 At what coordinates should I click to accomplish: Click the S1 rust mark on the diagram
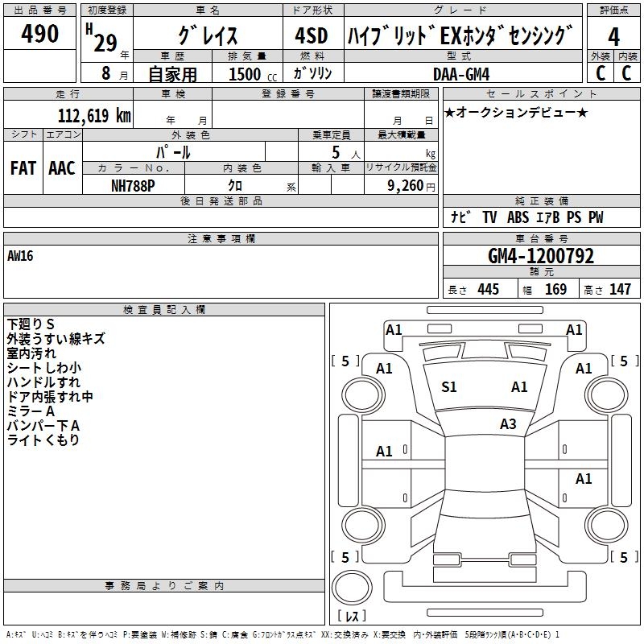tap(448, 387)
